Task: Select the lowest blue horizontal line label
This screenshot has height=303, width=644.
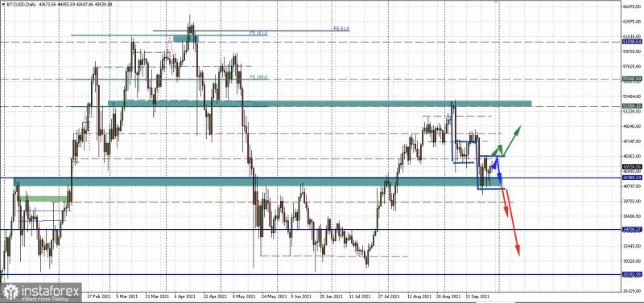Action: pyautogui.click(x=632, y=274)
